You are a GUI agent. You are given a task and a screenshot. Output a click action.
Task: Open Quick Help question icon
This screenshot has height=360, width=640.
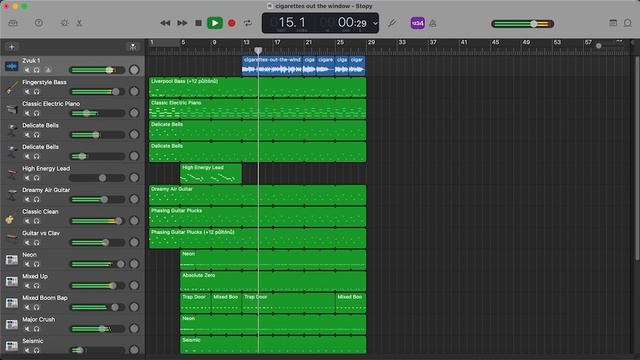pos(39,23)
